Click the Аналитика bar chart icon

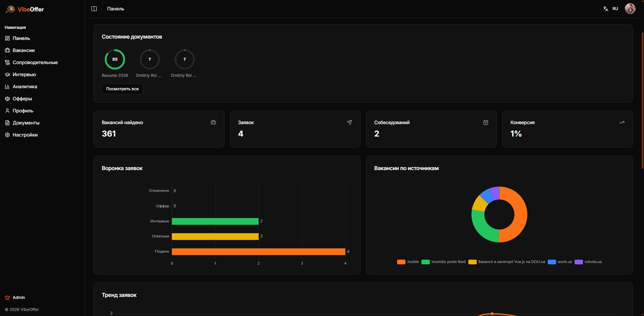point(7,87)
